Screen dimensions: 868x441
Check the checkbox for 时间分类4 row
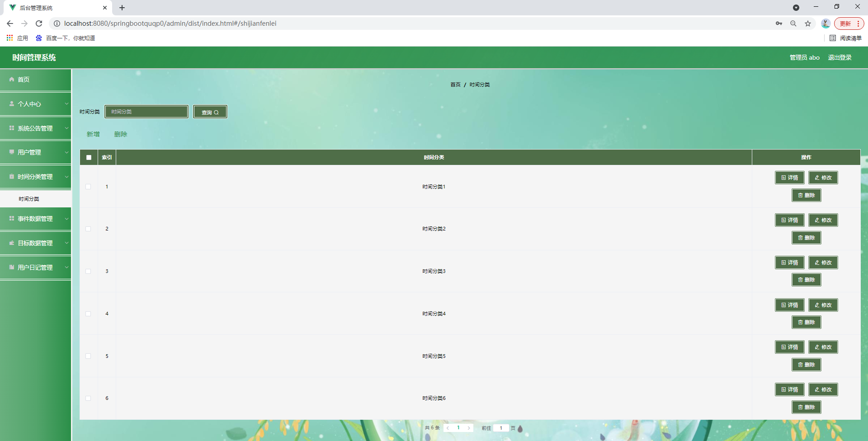[88, 314]
